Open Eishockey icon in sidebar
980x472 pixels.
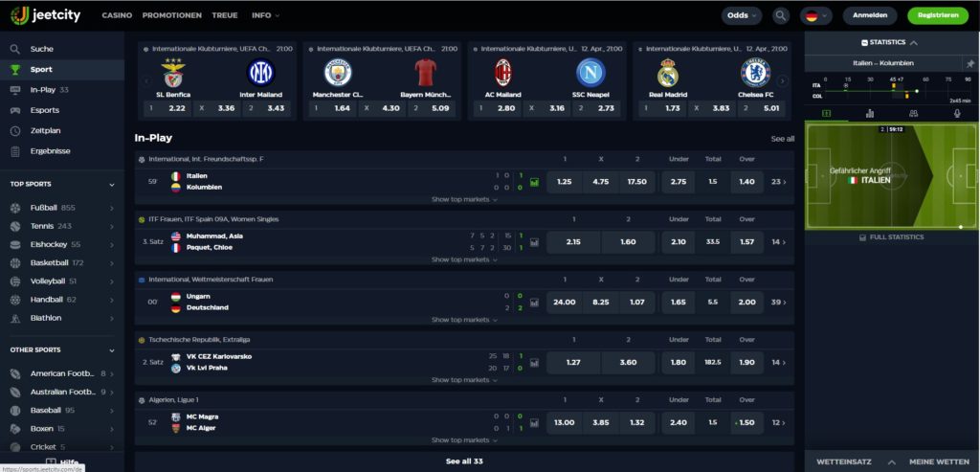[x=15, y=244]
